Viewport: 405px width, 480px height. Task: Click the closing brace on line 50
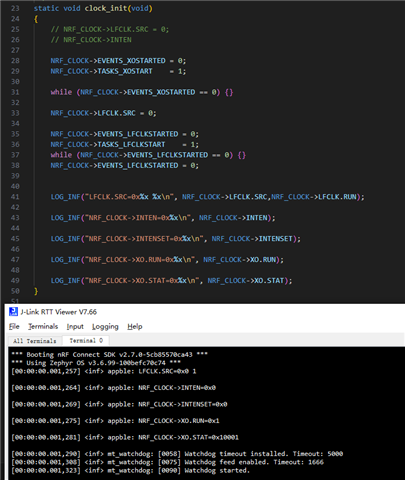36,291
